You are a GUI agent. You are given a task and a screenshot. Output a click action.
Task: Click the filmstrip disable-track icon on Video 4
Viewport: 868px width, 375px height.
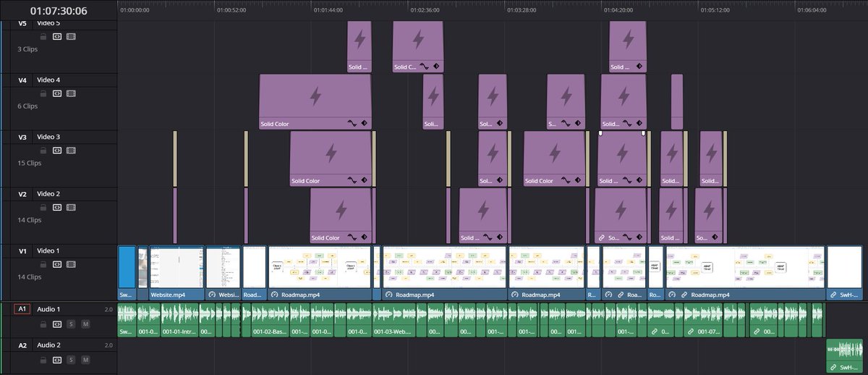pyautogui.click(x=71, y=93)
